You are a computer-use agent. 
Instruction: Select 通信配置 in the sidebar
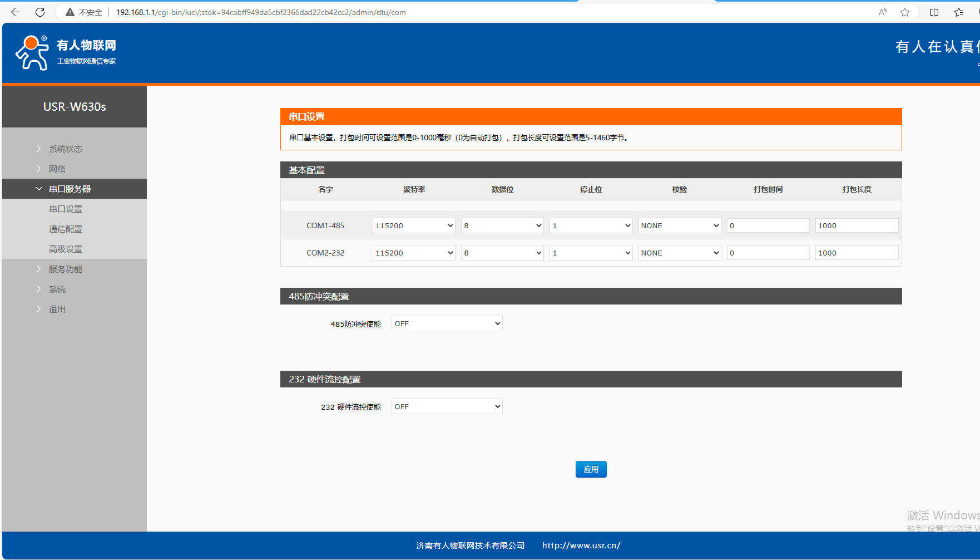[x=66, y=229]
